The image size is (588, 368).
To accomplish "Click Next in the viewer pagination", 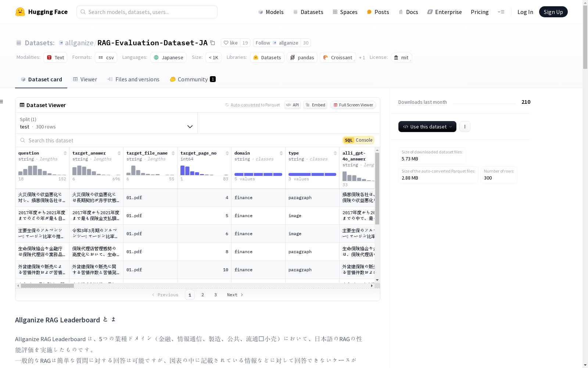I will tap(235, 295).
